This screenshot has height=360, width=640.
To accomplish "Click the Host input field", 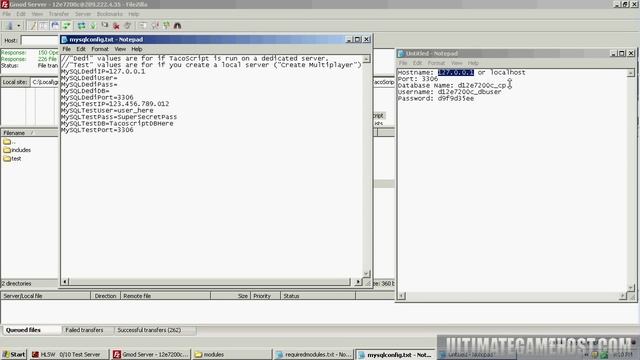I will [x=40, y=40].
